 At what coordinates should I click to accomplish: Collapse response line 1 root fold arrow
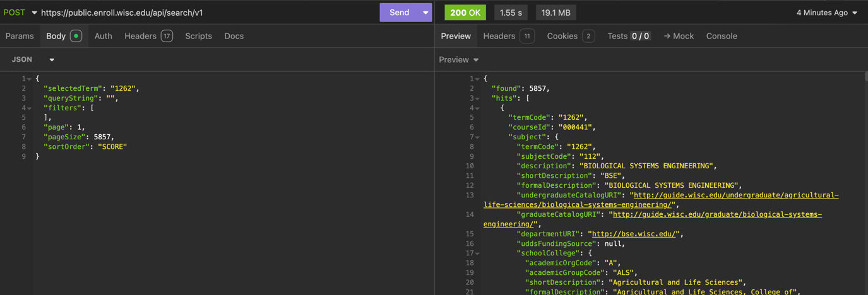(477, 79)
